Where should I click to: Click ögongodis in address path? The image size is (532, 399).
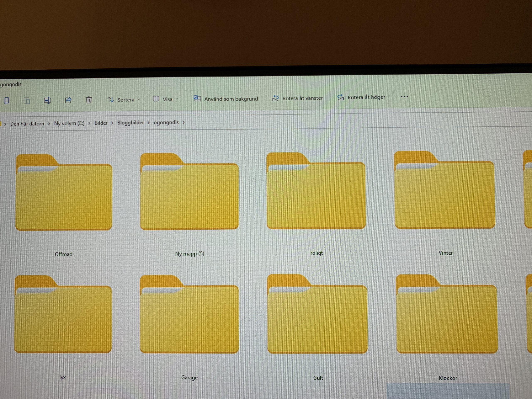166,122
